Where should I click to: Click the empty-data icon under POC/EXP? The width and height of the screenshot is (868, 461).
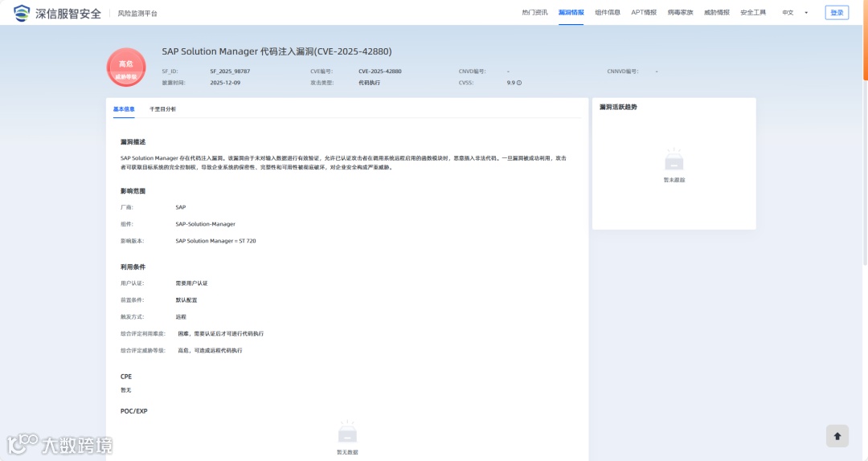pyautogui.click(x=347, y=431)
